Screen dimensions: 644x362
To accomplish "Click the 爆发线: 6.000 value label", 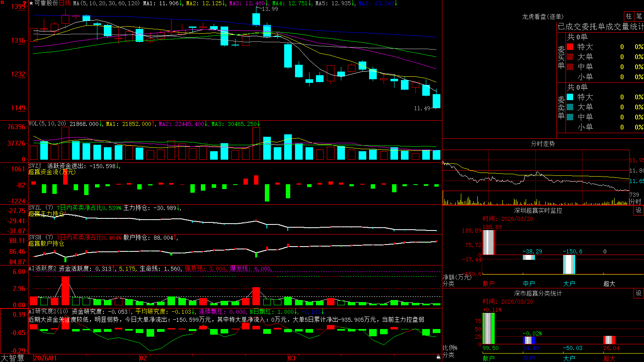I will point(250,268).
